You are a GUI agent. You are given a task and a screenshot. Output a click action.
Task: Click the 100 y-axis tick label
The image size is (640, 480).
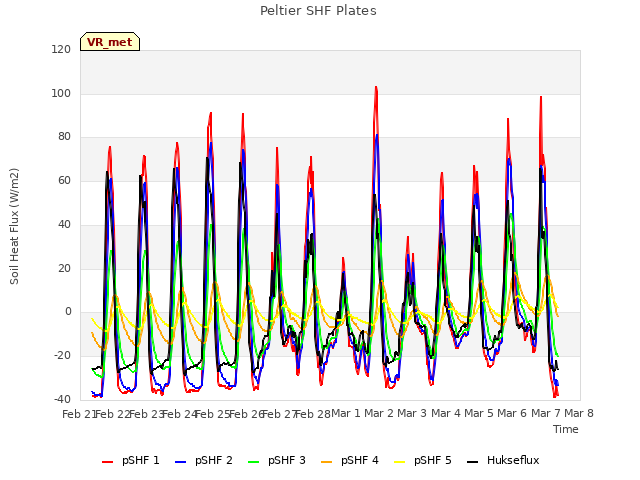(61, 93)
